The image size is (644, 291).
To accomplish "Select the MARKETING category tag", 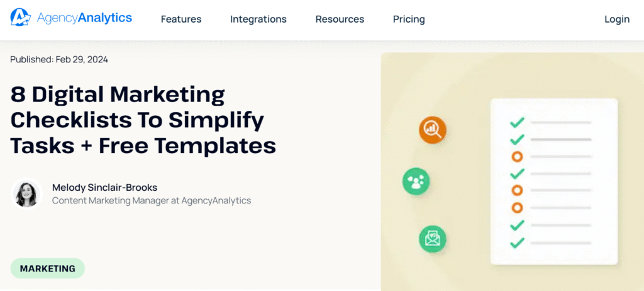I will pyautogui.click(x=48, y=268).
